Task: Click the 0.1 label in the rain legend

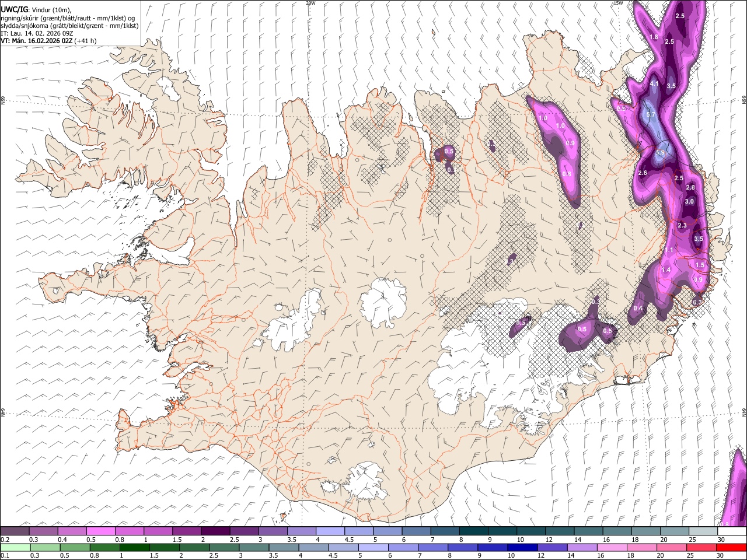Action: click(x=5, y=556)
